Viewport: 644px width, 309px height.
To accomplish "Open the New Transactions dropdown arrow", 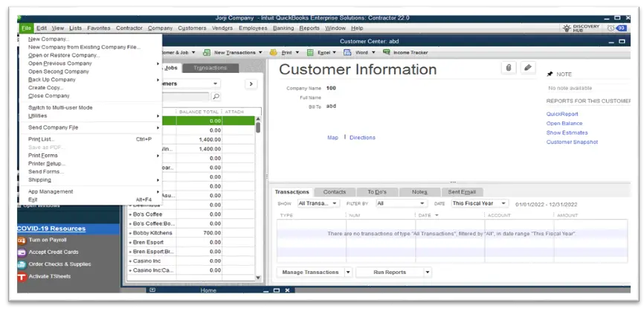I will pyautogui.click(x=260, y=53).
